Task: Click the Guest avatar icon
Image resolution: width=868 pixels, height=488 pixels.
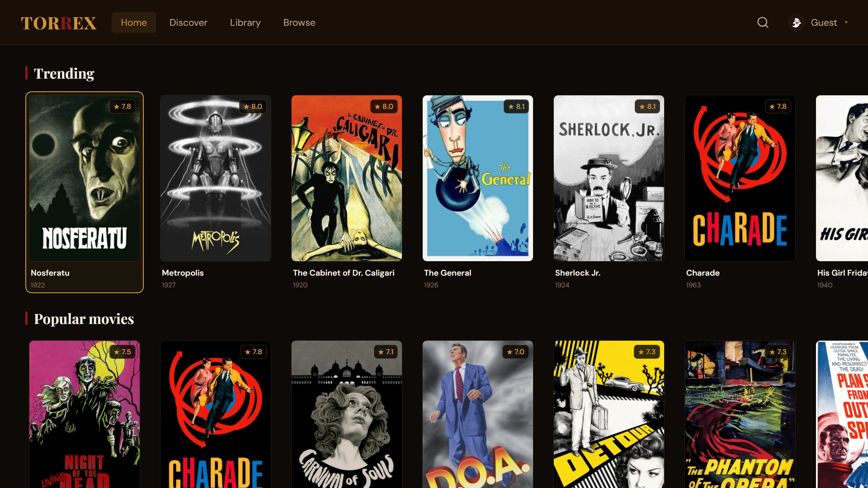Action: point(796,23)
